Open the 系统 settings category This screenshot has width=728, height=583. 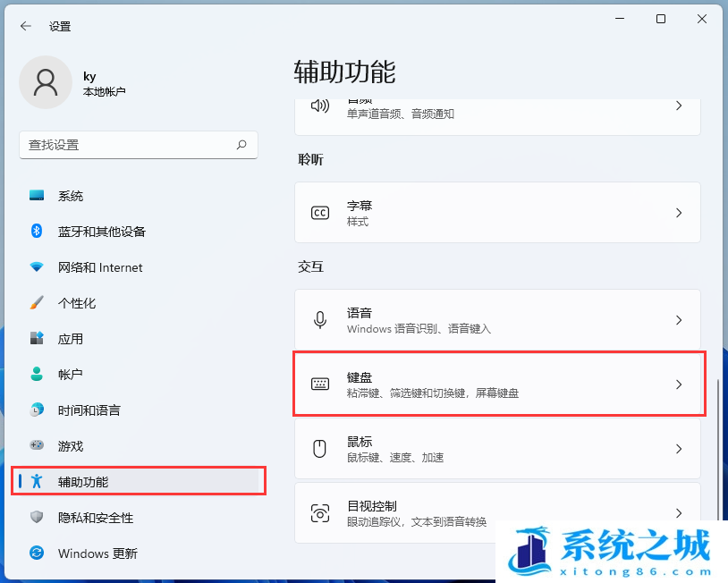pyautogui.click(x=139, y=196)
